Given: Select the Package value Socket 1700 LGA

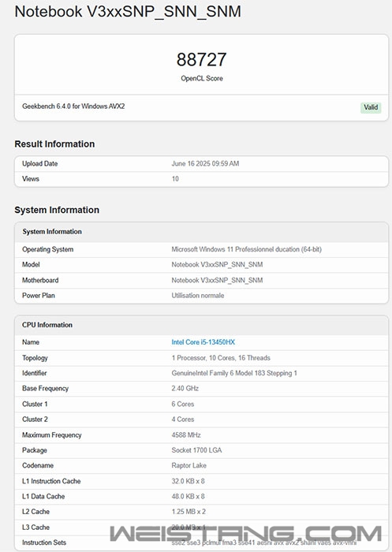Looking at the screenshot, I should pyautogui.click(x=196, y=450).
